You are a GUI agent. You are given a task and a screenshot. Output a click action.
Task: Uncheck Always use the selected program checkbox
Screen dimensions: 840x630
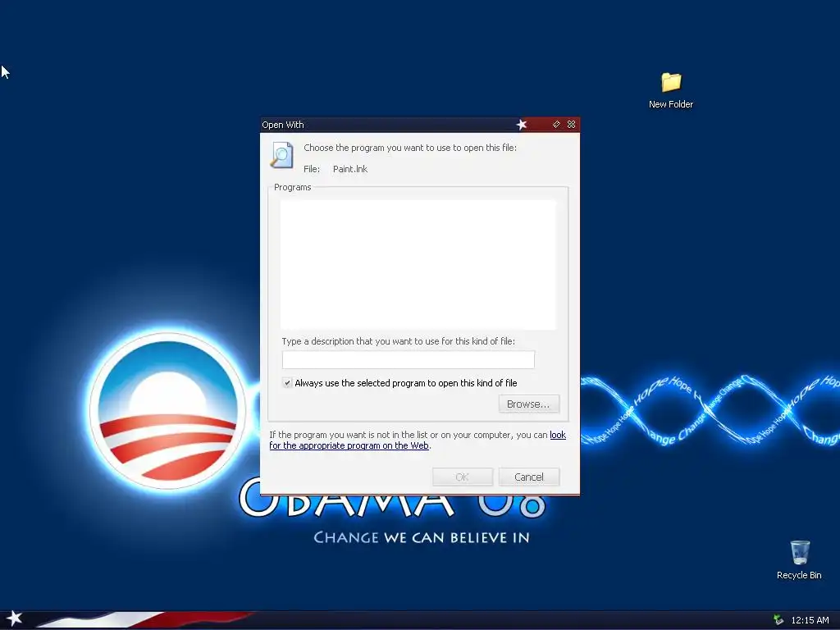[x=287, y=382]
